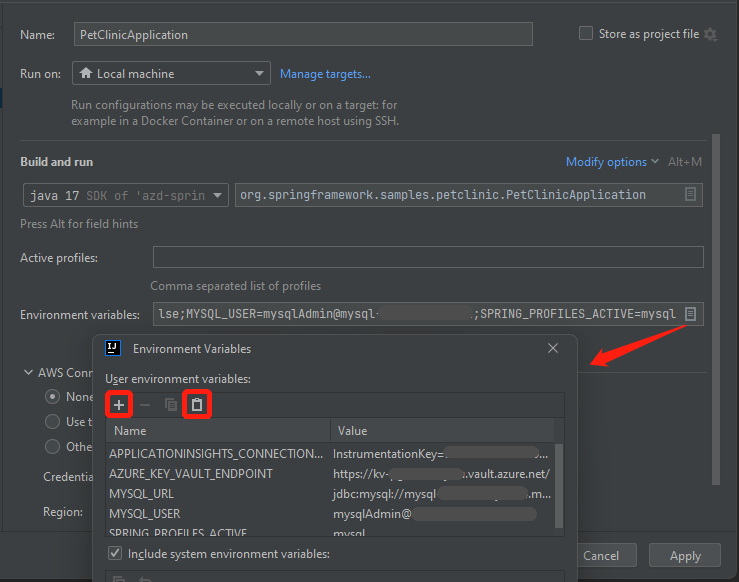This screenshot has height=582, width=739.
Task: Edit the configuration Name field
Action: coord(303,34)
